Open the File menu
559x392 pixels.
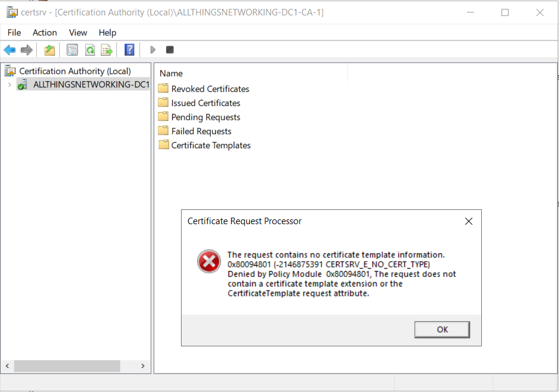pyautogui.click(x=14, y=33)
